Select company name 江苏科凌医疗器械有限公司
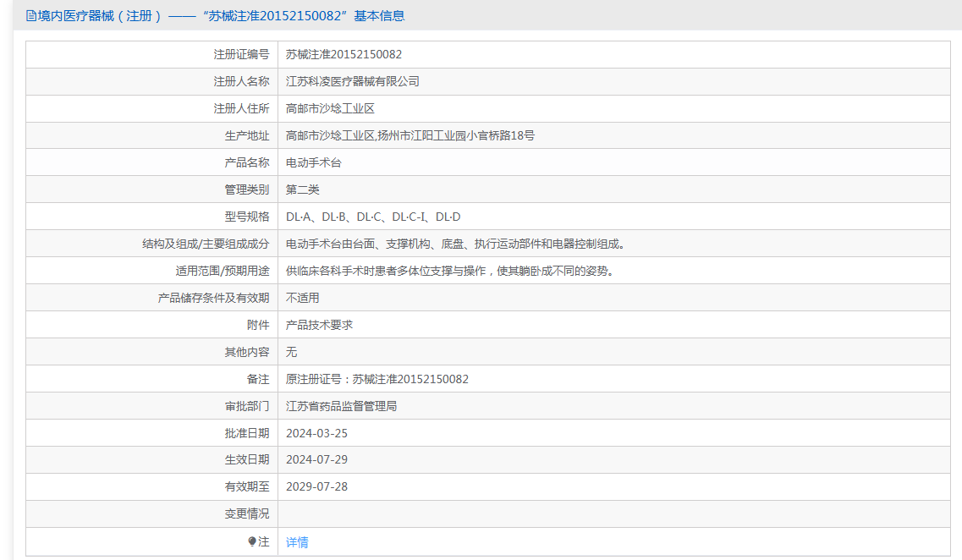 pyautogui.click(x=352, y=81)
